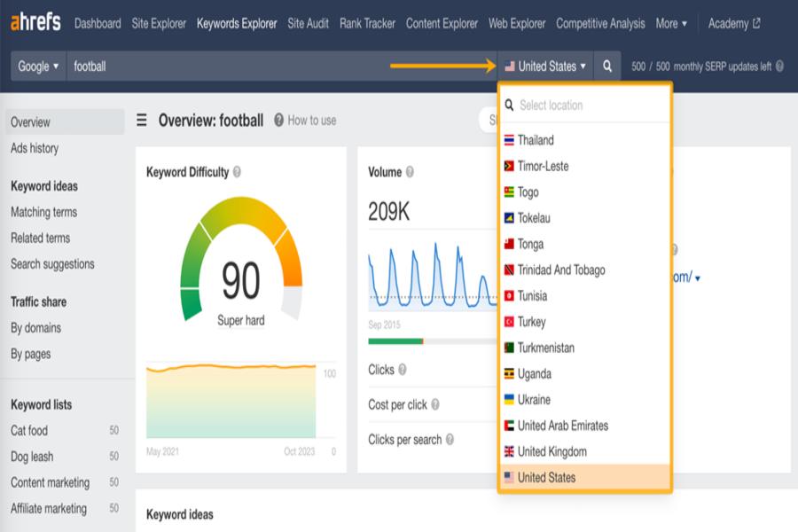Collapse the United States location dropdown
798x532 pixels.
[545, 66]
